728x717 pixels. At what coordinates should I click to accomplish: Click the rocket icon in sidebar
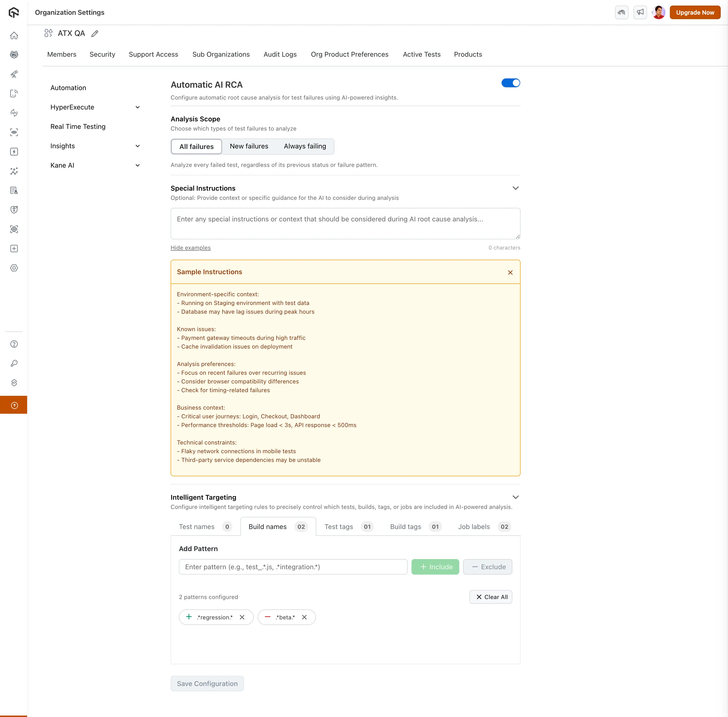pyautogui.click(x=14, y=74)
